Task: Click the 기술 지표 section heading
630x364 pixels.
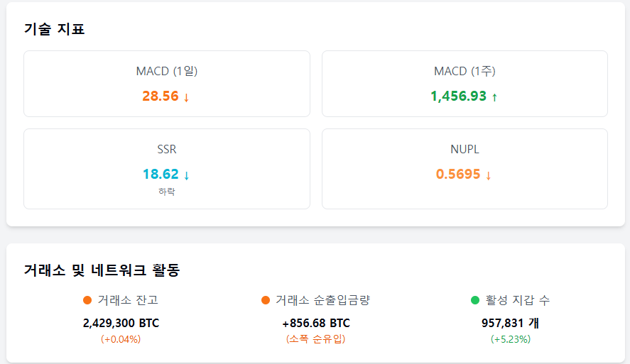Action: pyautogui.click(x=54, y=29)
